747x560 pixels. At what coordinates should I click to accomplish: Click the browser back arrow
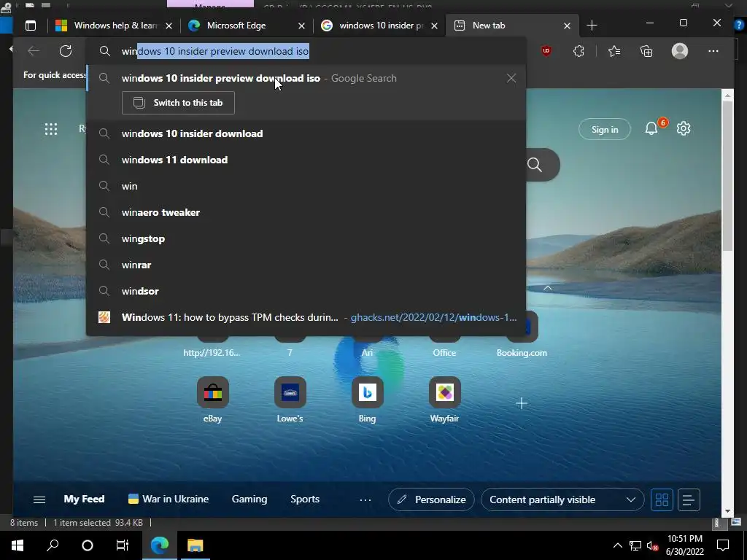[x=34, y=51]
